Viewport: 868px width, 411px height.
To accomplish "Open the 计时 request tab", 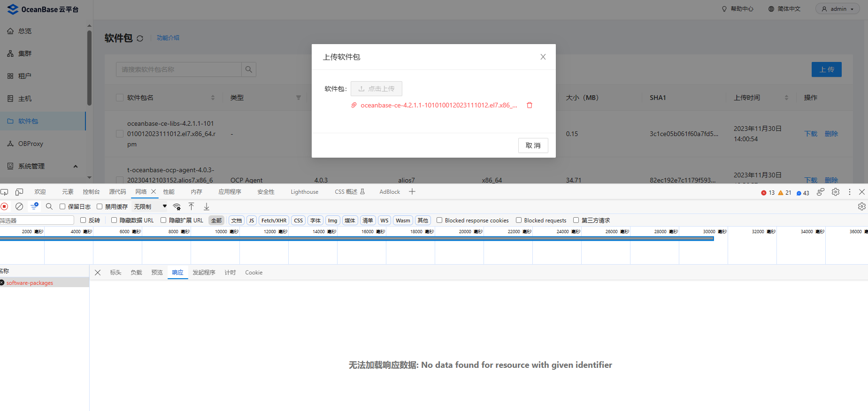I will [x=230, y=273].
